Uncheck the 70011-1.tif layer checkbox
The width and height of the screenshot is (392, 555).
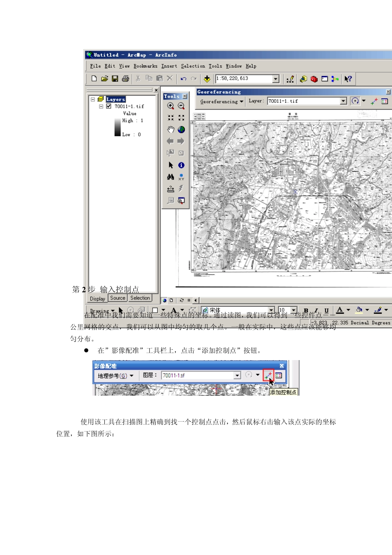[x=109, y=106]
